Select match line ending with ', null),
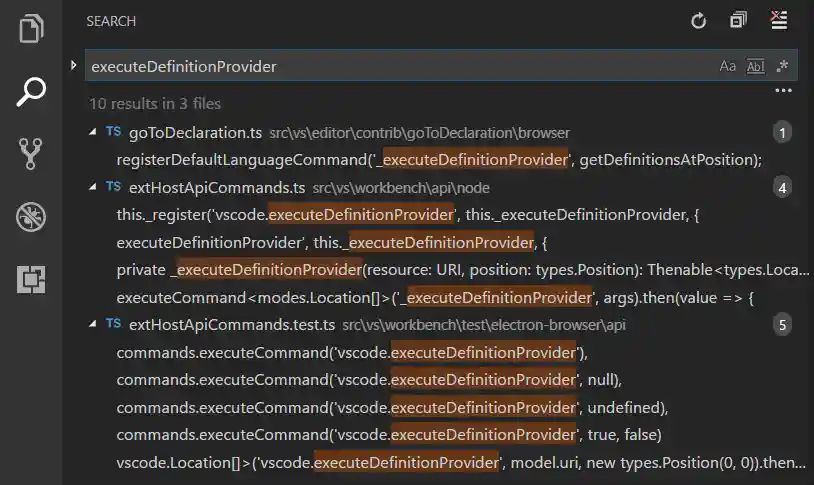 click(x=369, y=380)
